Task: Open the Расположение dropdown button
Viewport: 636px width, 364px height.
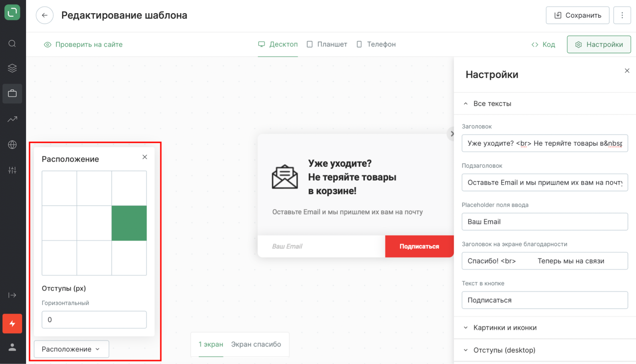Action: pyautogui.click(x=71, y=349)
